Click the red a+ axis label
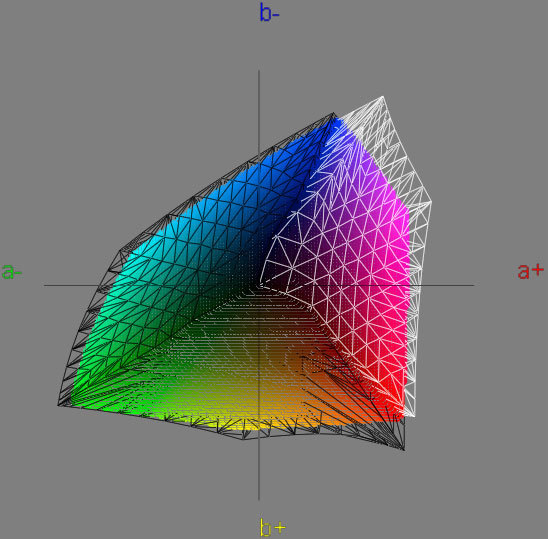The width and height of the screenshot is (548, 539). pos(531,271)
